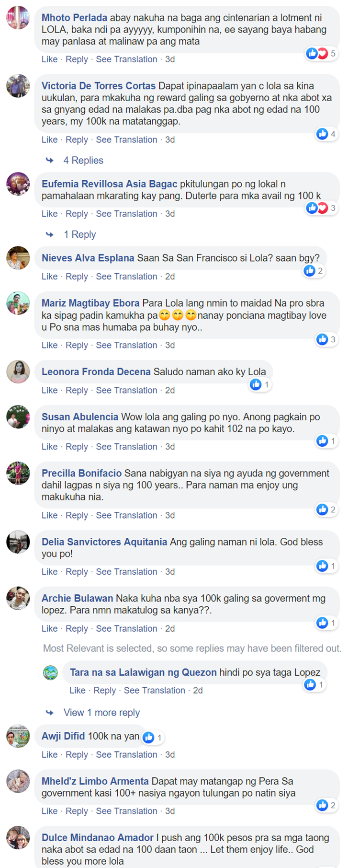Reply to Mariz Magtibay Ebora's comment
The image size is (359, 868).
77,345
